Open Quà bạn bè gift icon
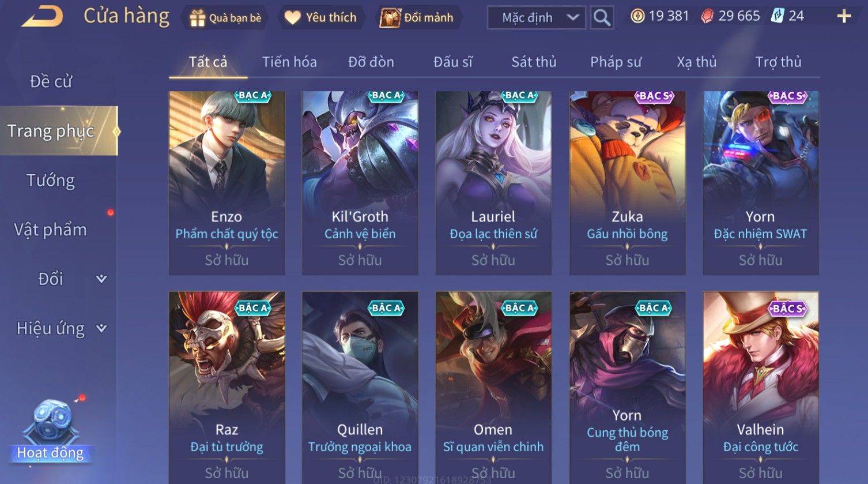This screenshot has height=484, width=868. point(197,18)
